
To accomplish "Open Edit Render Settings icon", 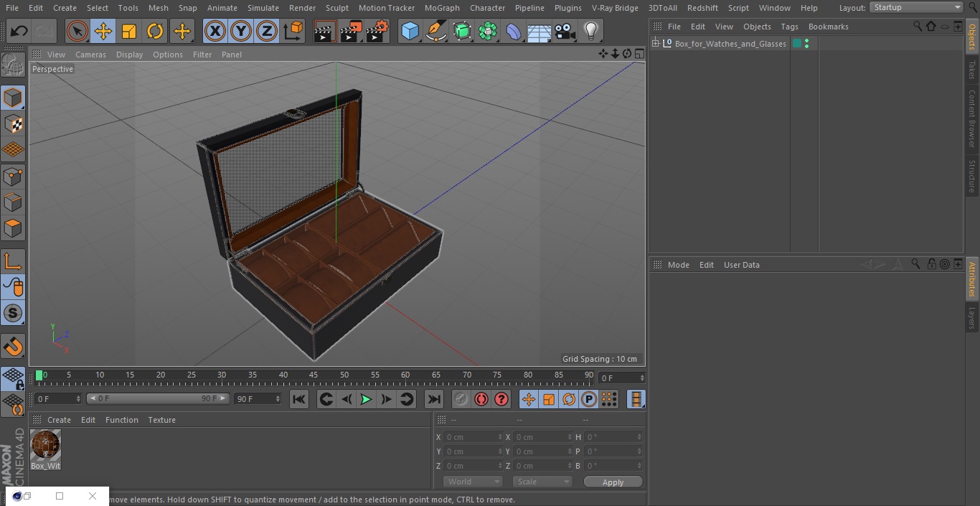I will [377, 32].
